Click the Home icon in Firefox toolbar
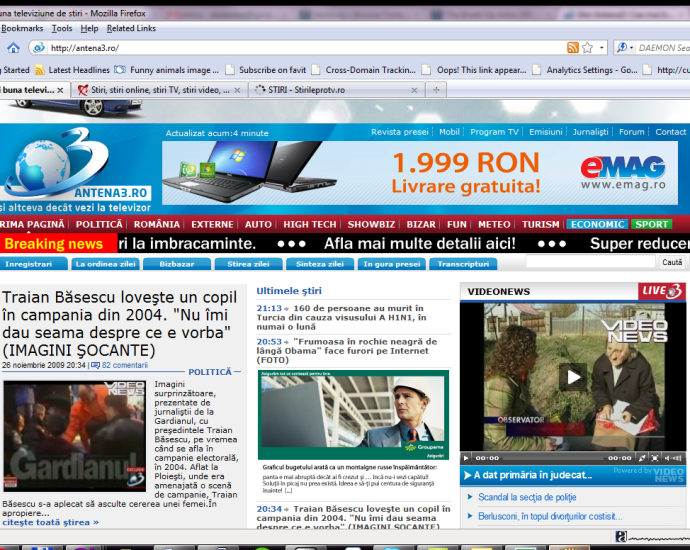The width and height of the screenshot is (690, 550). (x=13, y=48)
